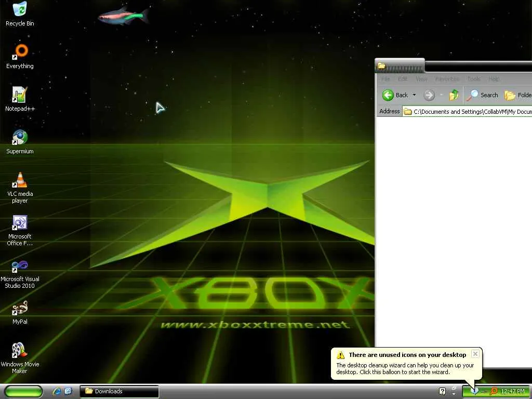Click the folder icon in Explorer title bar
Image resolution: width=532 pixels, height=399 pixels.
(381, 66)
